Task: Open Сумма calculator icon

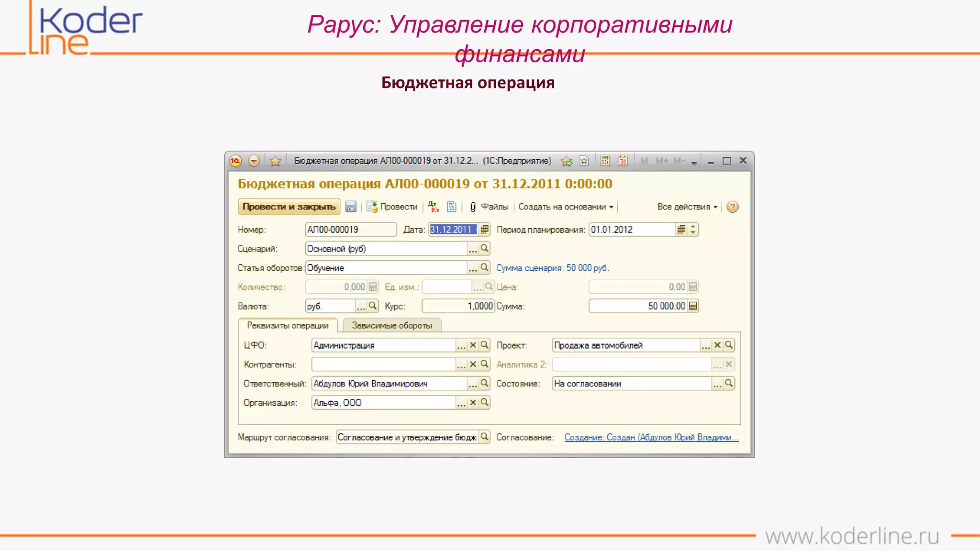Action: [693, 306]
